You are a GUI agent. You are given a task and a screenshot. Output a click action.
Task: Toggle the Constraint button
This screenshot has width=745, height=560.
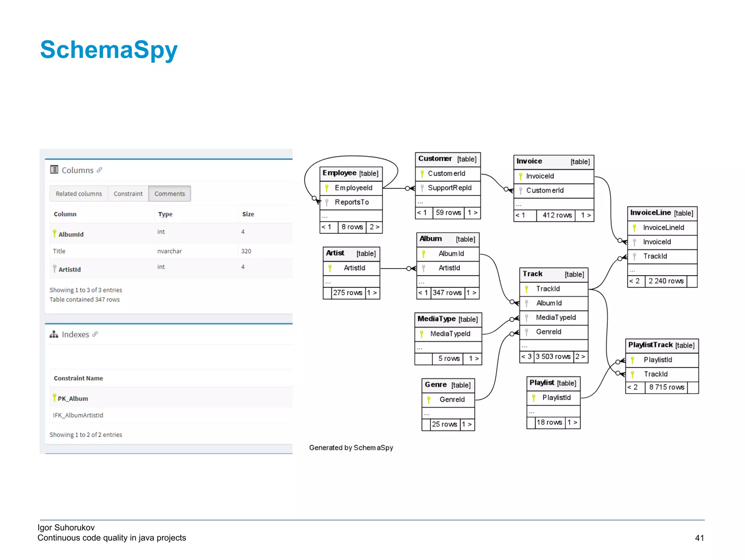128,193
